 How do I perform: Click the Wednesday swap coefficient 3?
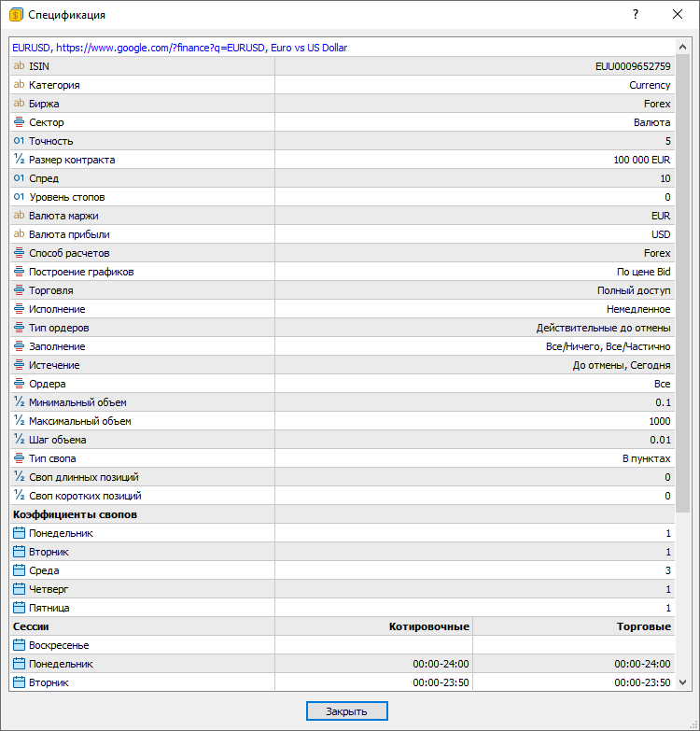click(x=668, y=570)
